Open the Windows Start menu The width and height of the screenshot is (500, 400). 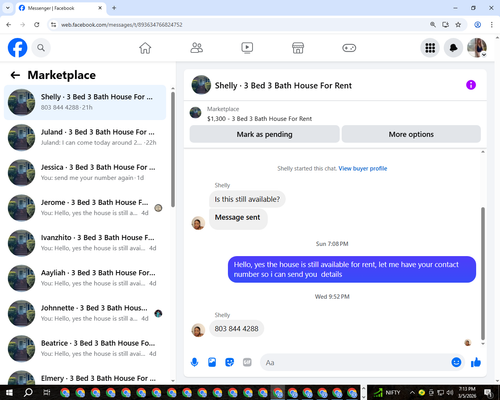point(9,393)
